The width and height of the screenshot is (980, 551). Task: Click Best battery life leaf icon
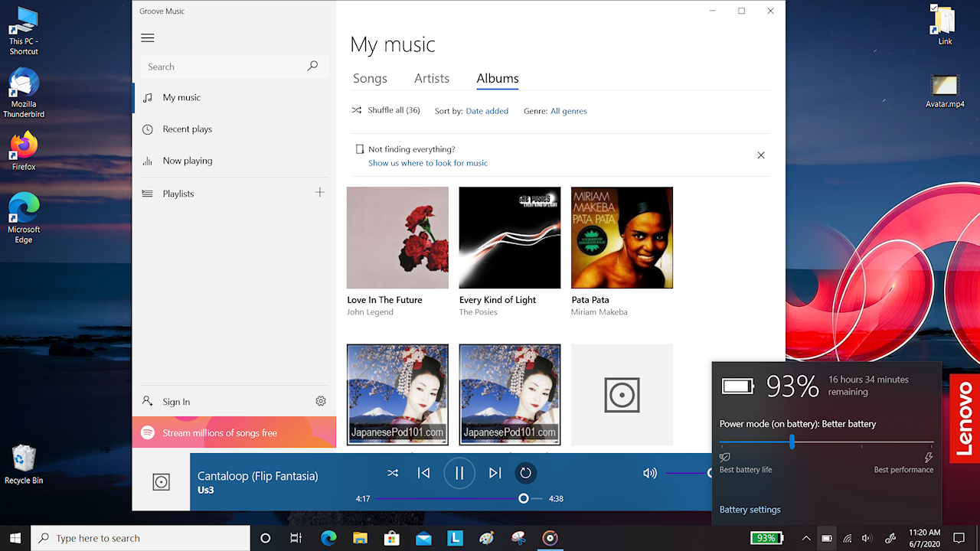pyautogui.click(x=725, y=458)
